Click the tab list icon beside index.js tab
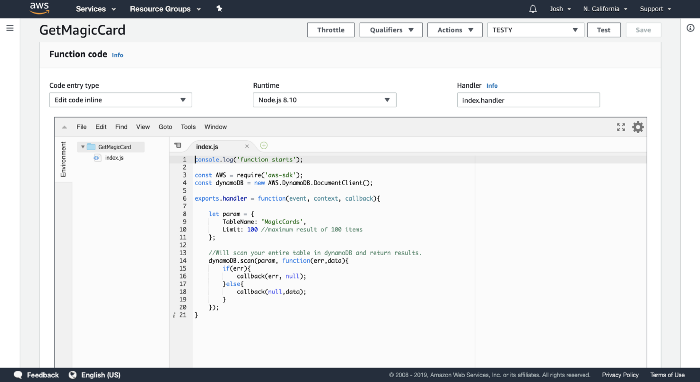This screenshot has width=700, height=382. pyautogui.click(x=178, y=145)
